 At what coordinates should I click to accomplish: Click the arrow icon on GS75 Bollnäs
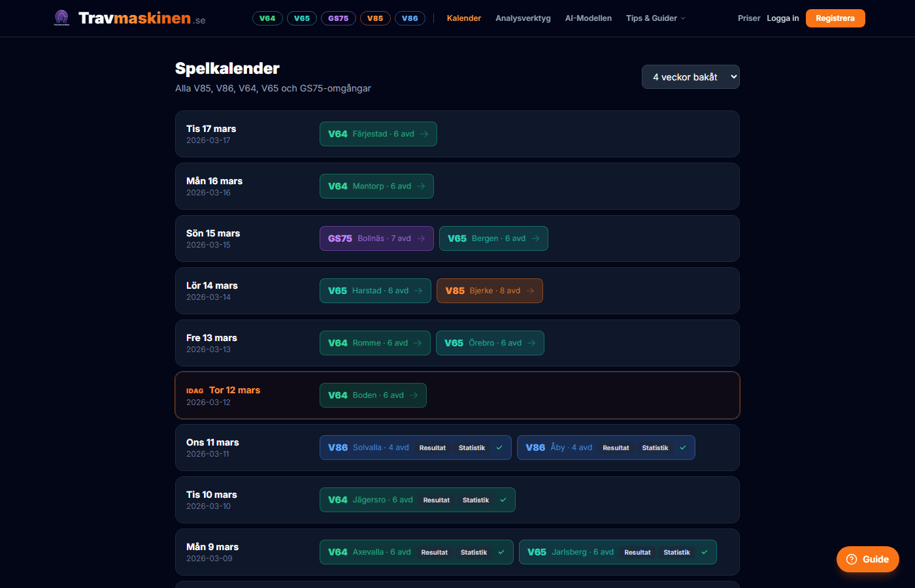[421, 238]
